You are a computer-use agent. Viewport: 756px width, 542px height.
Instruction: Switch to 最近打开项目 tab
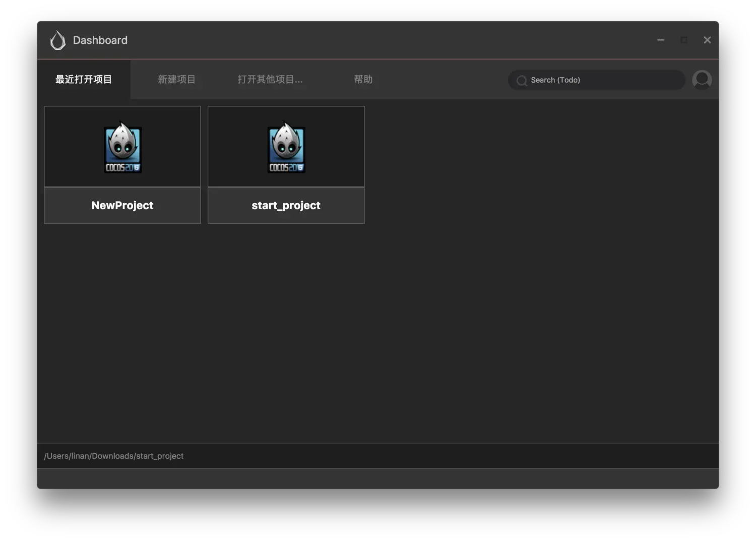tap(84, 80)
